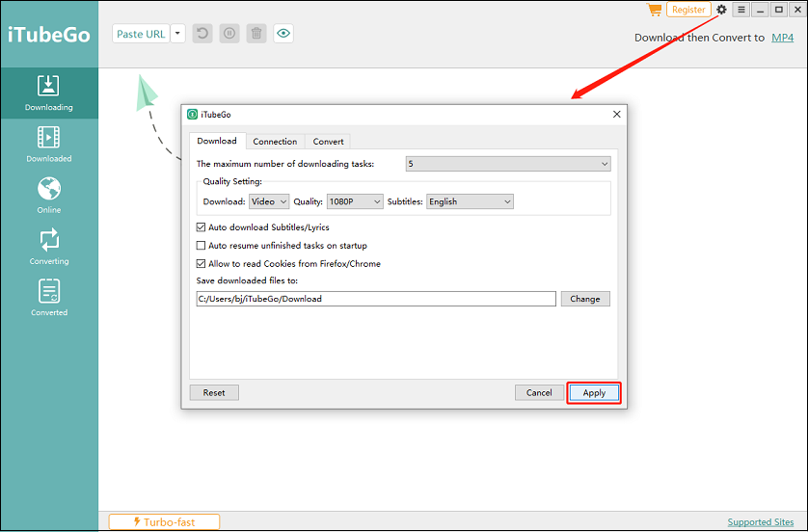The width and height of the screenshot is (808, 532).
Task: Click the MP4 format link
Action: pyautogui.click(x=782, y=38)
